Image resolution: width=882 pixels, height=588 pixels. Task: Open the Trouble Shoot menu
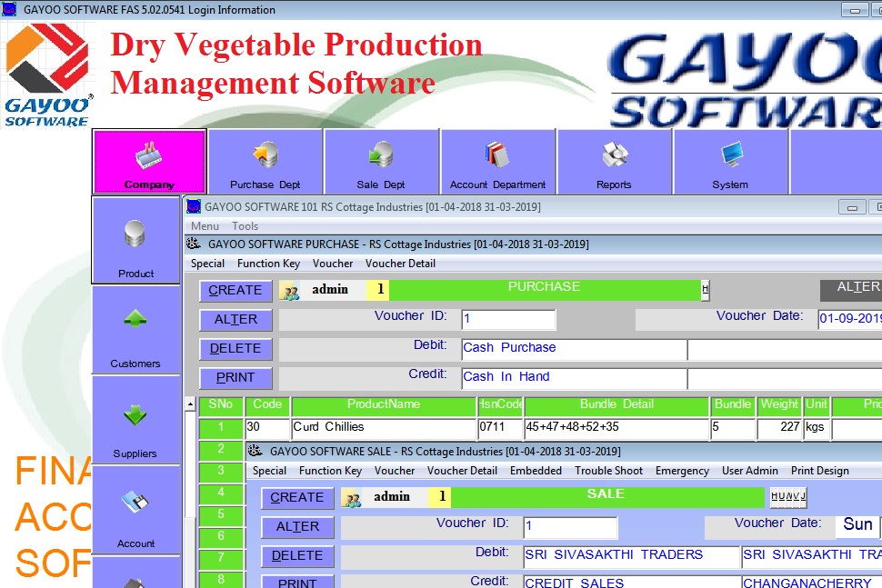(608, 471)
